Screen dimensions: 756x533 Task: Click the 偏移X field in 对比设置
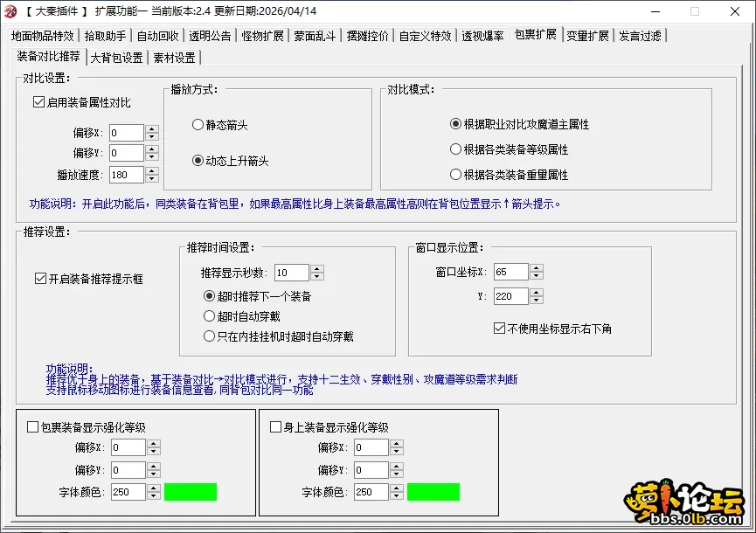(x=127, y=133)
